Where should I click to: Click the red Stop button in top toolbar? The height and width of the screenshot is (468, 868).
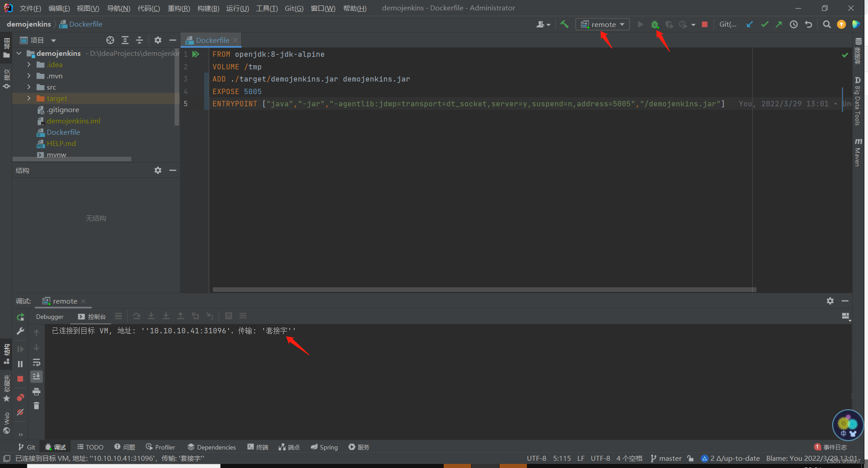(705, 24)
